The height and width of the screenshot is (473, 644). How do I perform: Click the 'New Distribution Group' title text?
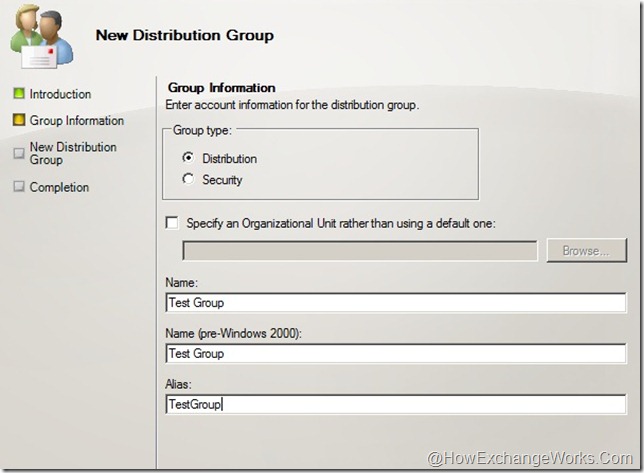tap(185, 35)
